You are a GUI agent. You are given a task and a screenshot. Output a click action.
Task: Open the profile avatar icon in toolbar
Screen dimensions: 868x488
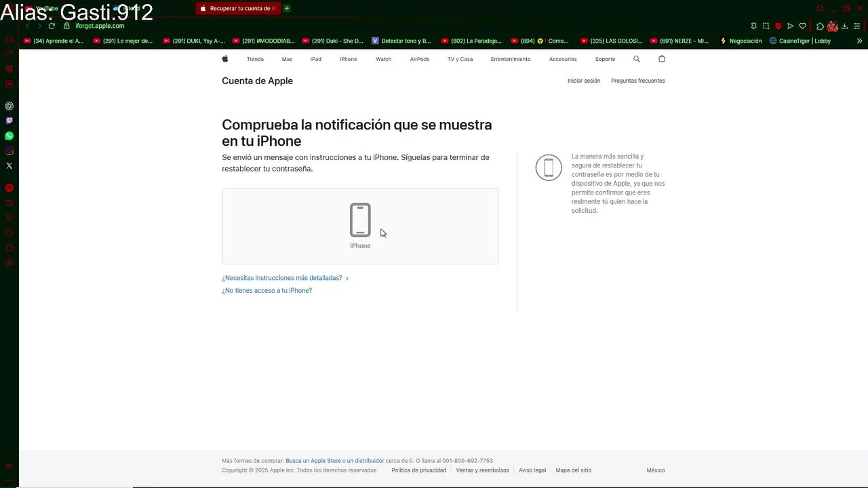pyautogui.click(x=833, y=26)
